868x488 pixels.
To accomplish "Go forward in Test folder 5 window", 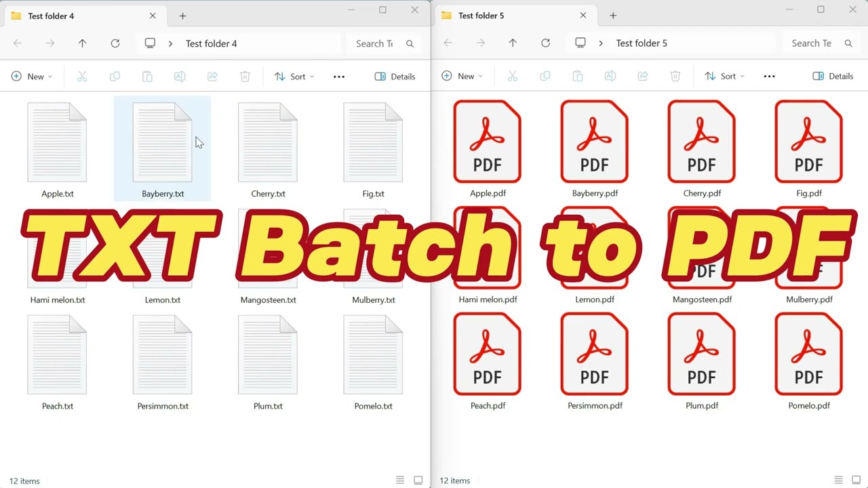I will [480, 43].
